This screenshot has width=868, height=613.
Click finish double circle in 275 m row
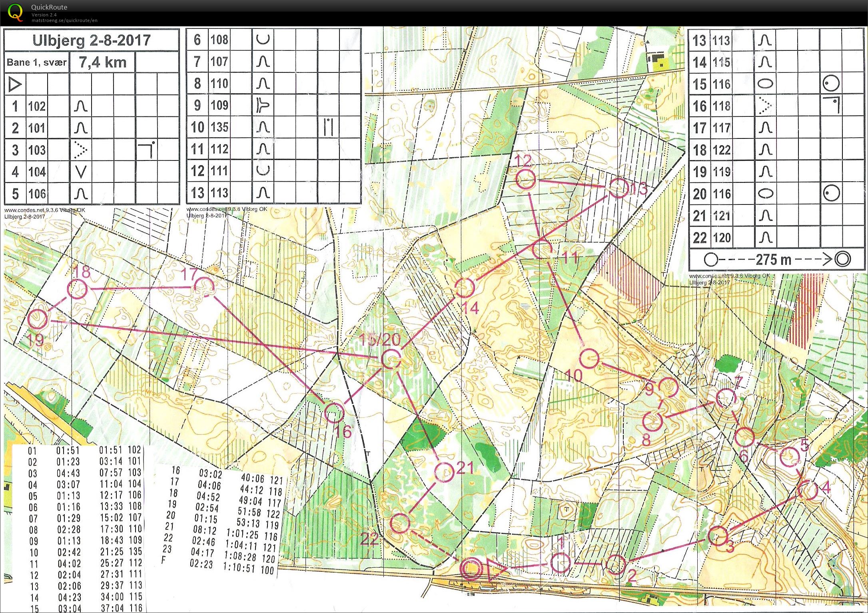pyautogui.click(x=842, y=259)
